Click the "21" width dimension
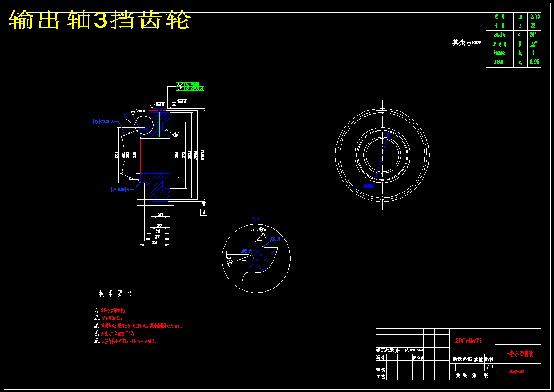This screenshot has height=392, width=554. 160,214
